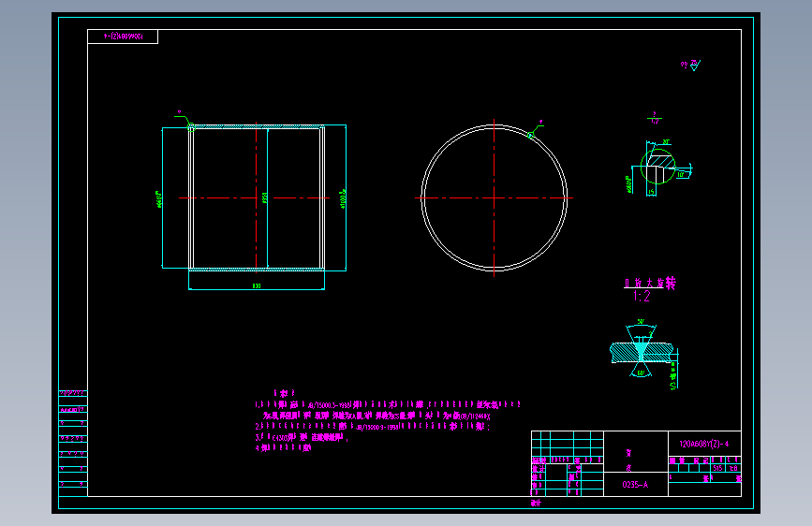The width and height of the screenshot is (812, 526).
Task: Click the weld symbol leader on end view circle
Action: [x=535, y=130]
